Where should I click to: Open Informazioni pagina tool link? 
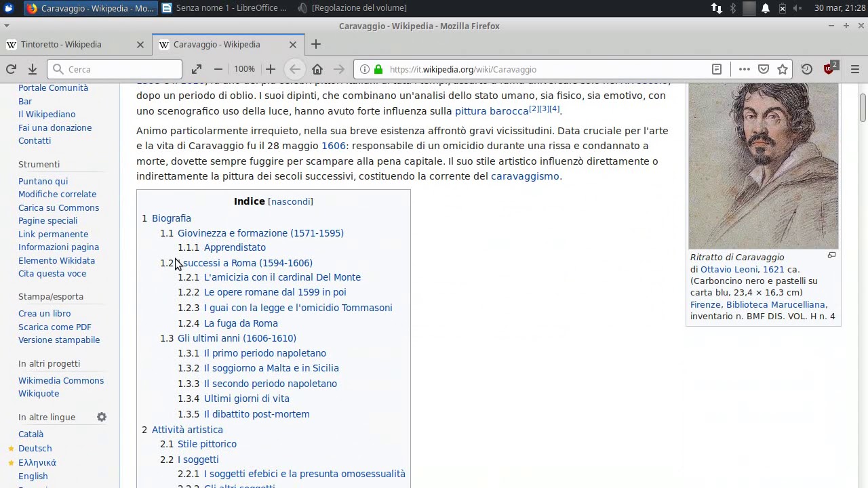coord(58,247)
